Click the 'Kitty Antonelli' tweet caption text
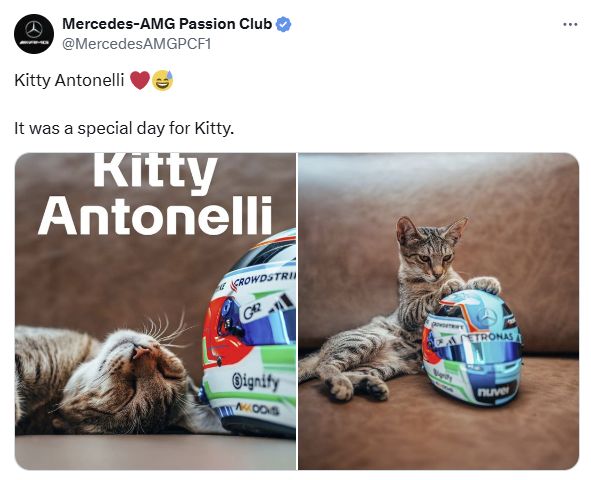The height and width of the screenshot is (480, 591). [69, 80]
